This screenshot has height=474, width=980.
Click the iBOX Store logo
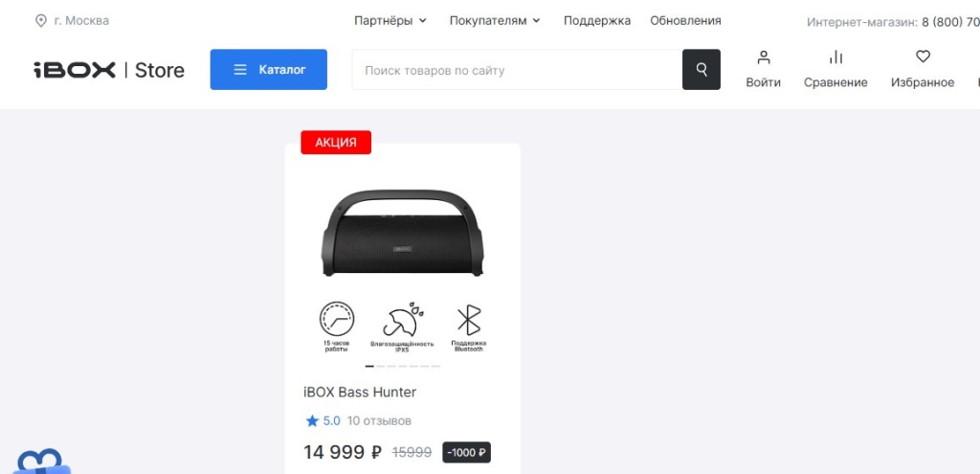click(109, 70)
